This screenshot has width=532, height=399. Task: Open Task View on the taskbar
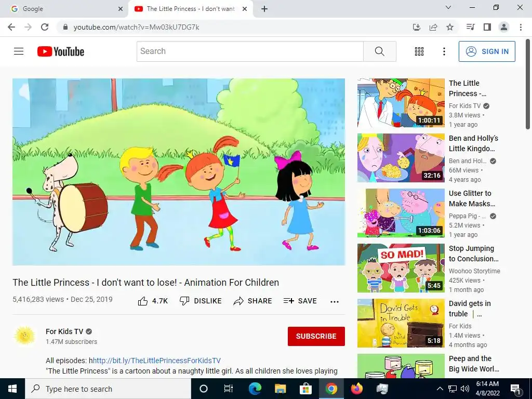tap(229, 389)
